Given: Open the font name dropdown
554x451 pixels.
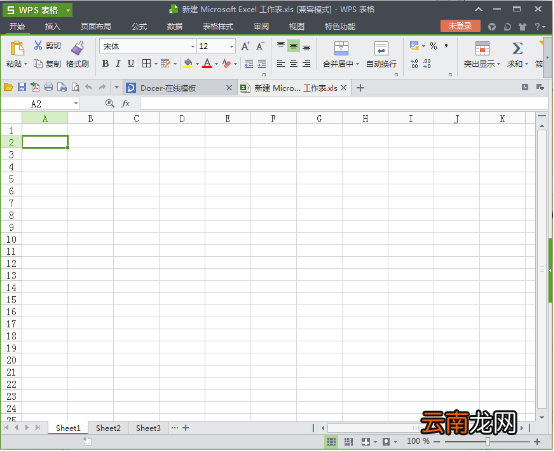Looking at the screenshot, I should click(193, 46).
